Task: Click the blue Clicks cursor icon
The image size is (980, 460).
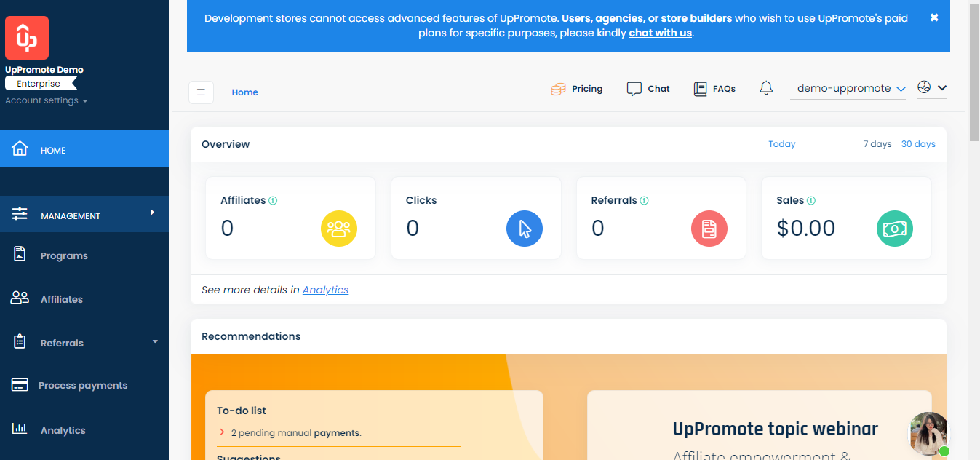Action: coord(525,229)
